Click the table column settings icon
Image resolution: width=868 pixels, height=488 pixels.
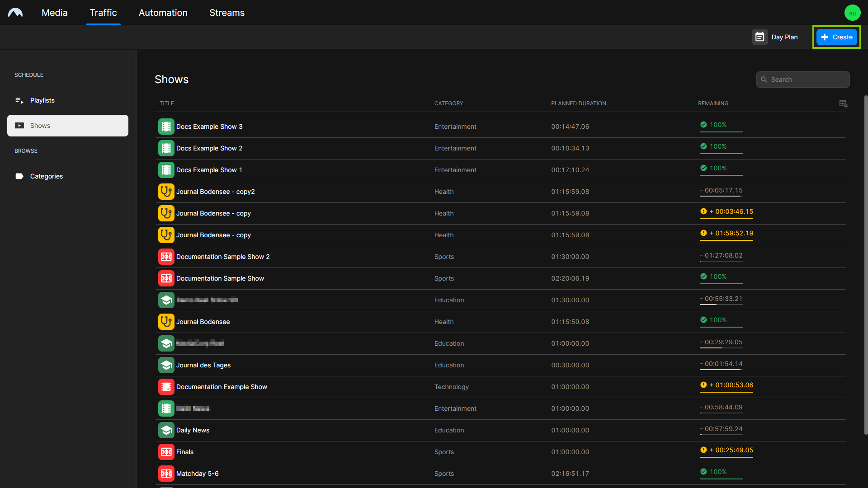[843, 103]
